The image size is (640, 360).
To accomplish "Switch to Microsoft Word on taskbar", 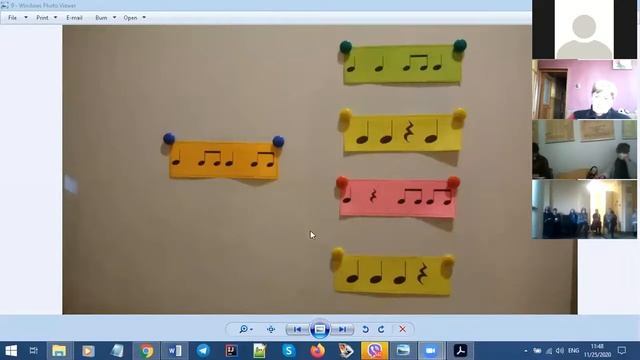I will click(x=175, y=351).
